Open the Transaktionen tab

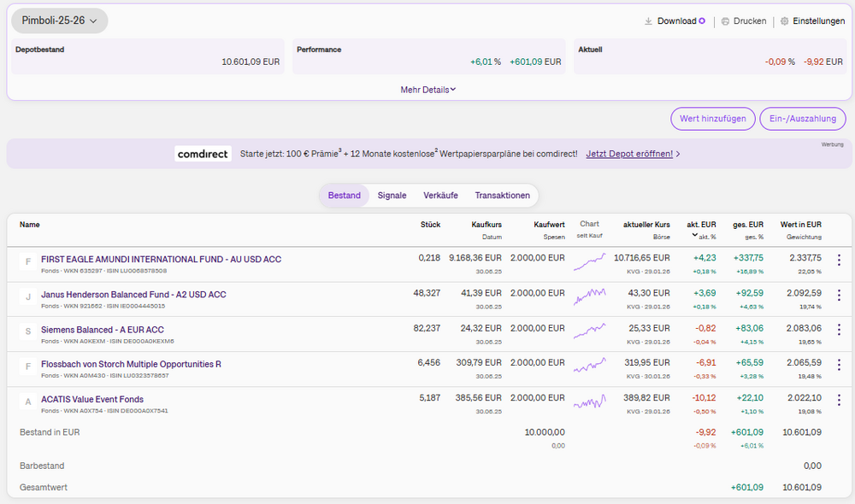coord(502,196)
